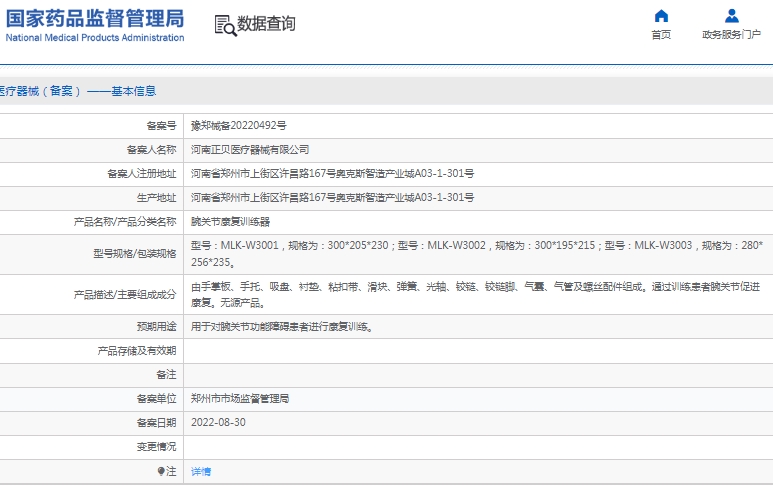Click the 生产地址 label

156,198
